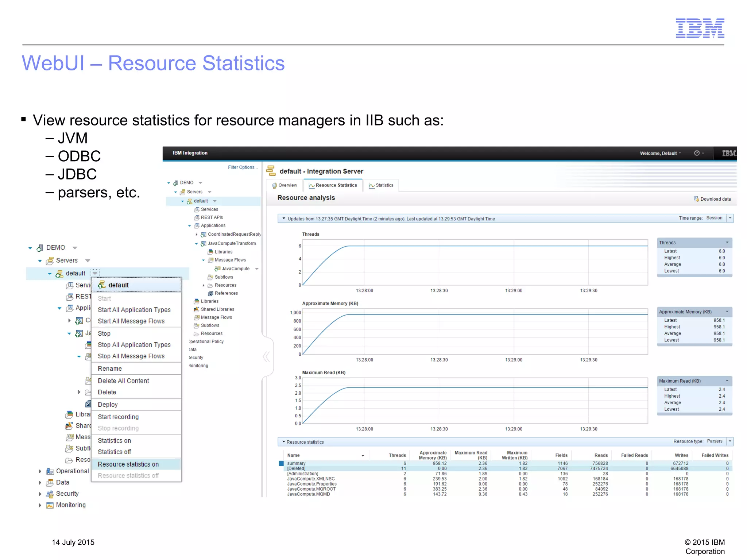The height and width of the screenshot is (560, 747).
Task: Open the dropdown arrow beside JavaCompute in WebUI tree
Action: (x=257, y=269)
